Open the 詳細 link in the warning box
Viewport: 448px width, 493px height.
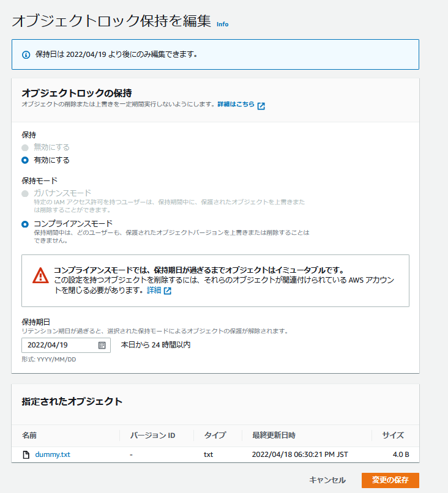pos(154,290)
